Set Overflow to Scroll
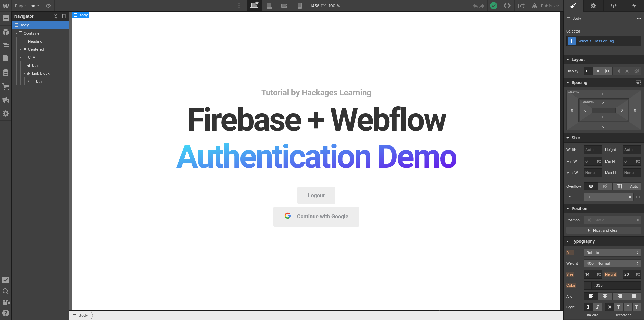 [x=620, y=186]
